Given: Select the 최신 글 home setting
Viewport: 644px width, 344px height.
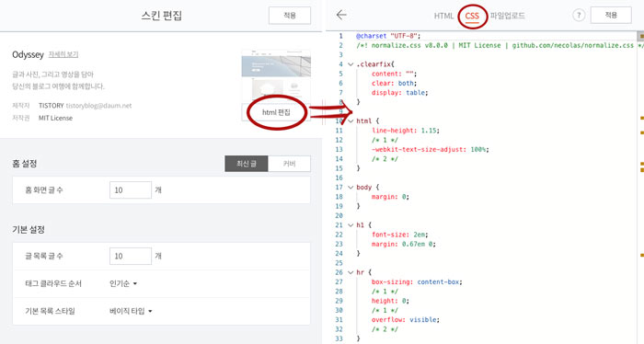Looking at the screenshot, I should (247, 164).
